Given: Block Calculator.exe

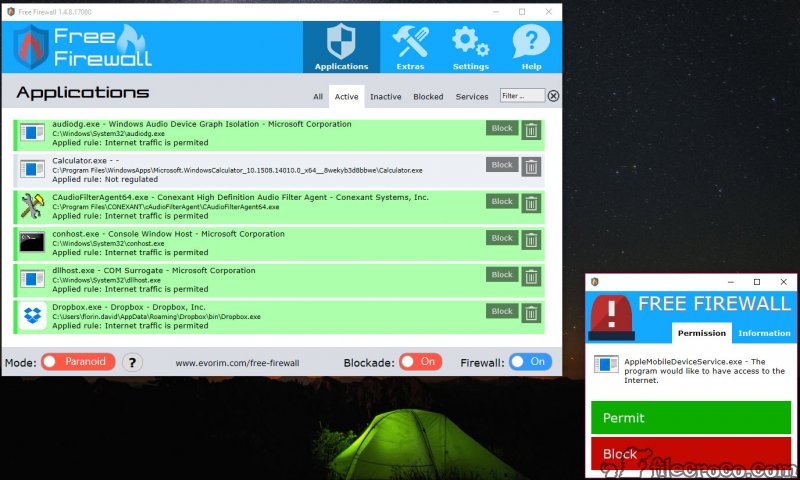Looking at the screenshot, I should coord(502,165).
